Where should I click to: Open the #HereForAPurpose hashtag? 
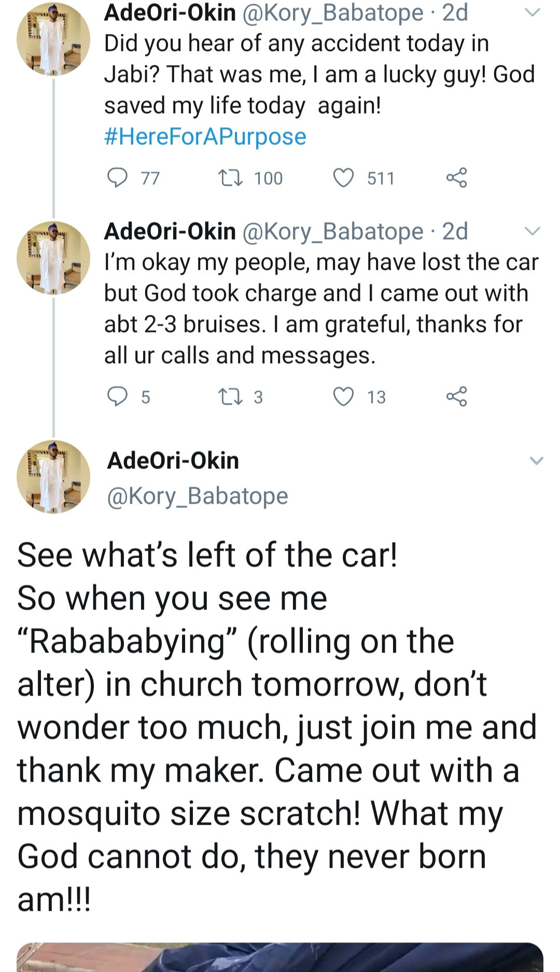tap(205, 137)
